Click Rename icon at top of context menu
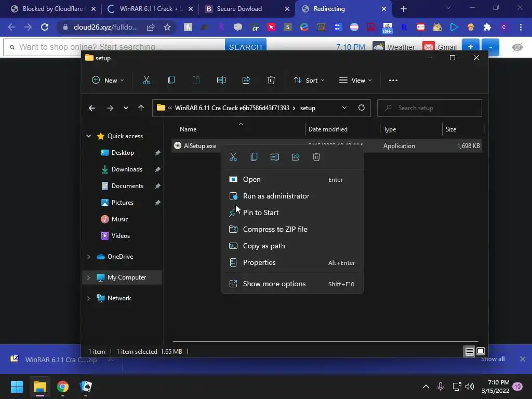 275,157
